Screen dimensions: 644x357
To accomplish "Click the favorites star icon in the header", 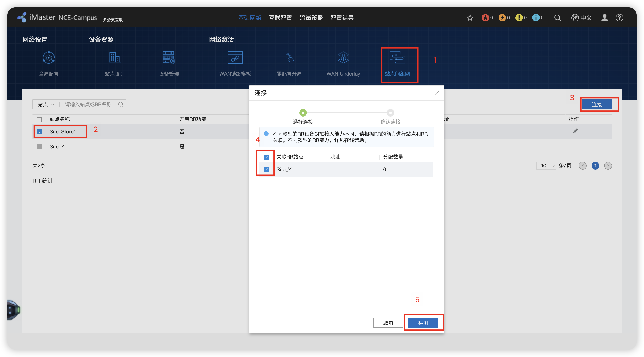I will coord(470,18).
